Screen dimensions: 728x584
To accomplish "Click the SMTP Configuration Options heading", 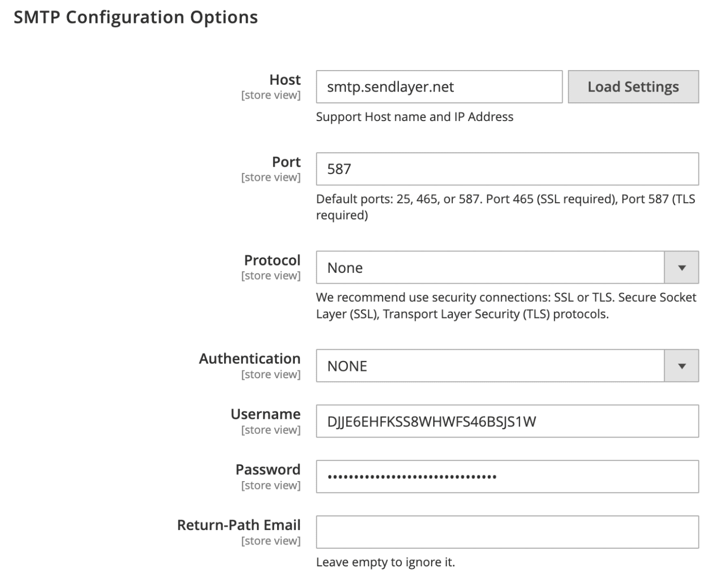I will click(x=136, y=17).
